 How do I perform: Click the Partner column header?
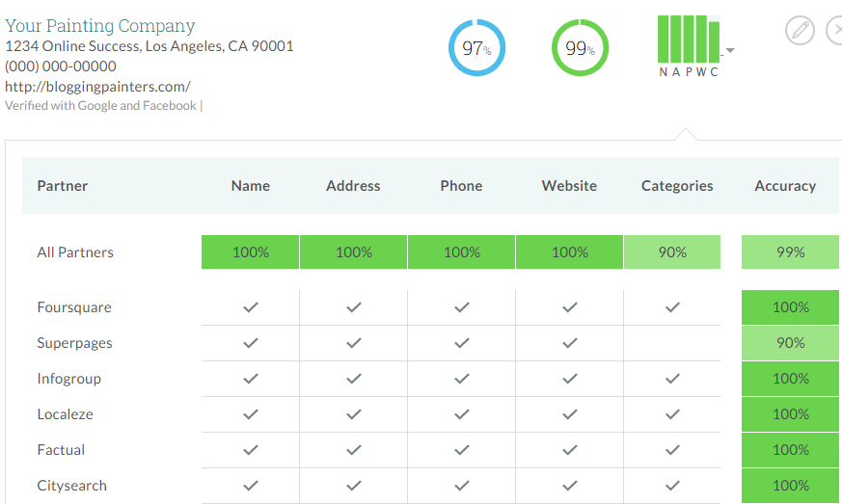(63, 186)
